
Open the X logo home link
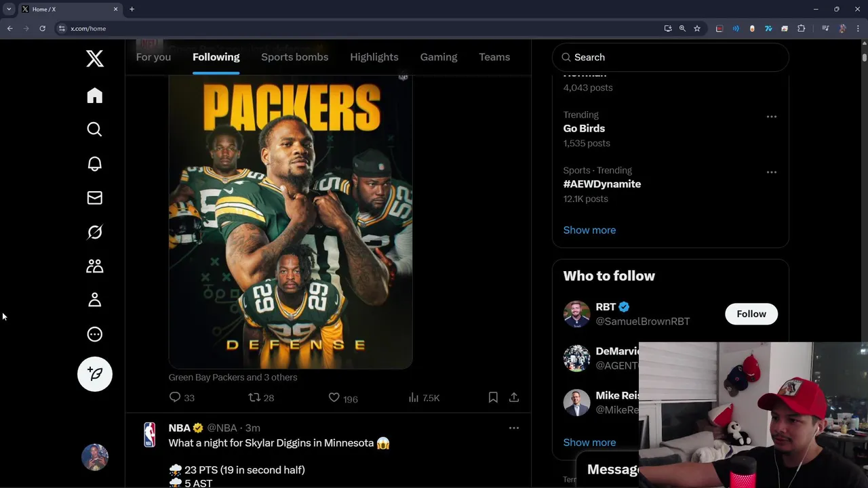coord(95,58)
